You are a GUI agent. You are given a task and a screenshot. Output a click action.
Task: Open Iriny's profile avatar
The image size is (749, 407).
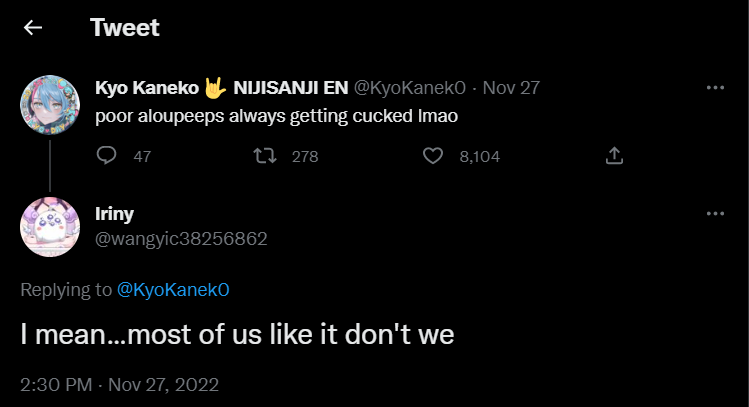pyautogui.click(x=50, y=227)
